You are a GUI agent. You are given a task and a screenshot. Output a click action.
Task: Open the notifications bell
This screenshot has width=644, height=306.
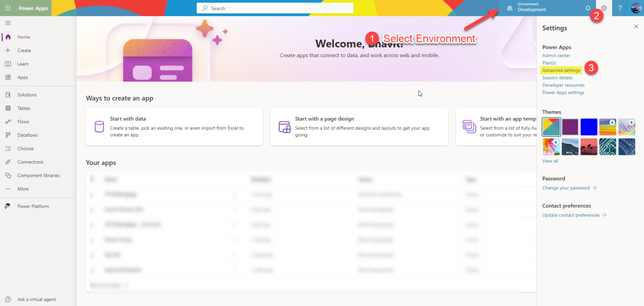click(x=588, y=8)
